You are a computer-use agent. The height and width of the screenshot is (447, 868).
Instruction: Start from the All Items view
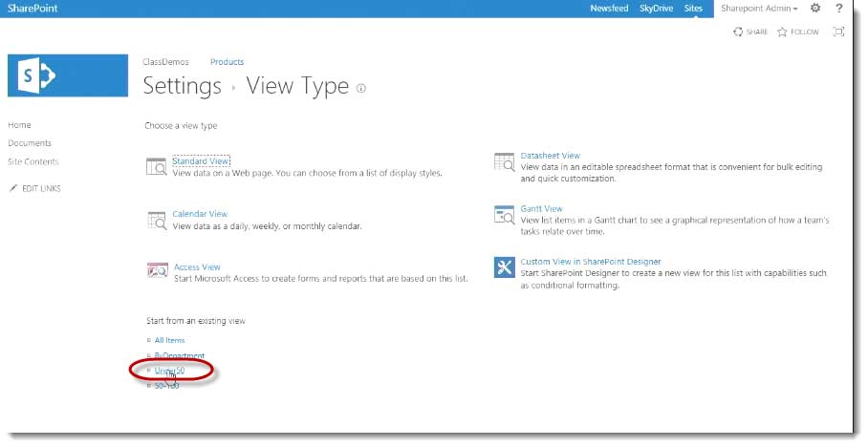(x=169, y=340)
